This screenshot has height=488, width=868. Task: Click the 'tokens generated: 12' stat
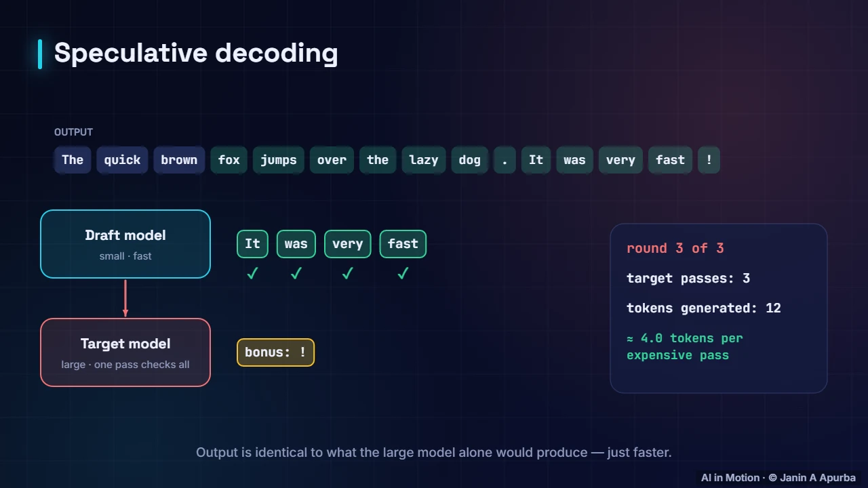[x=704, y=308]
